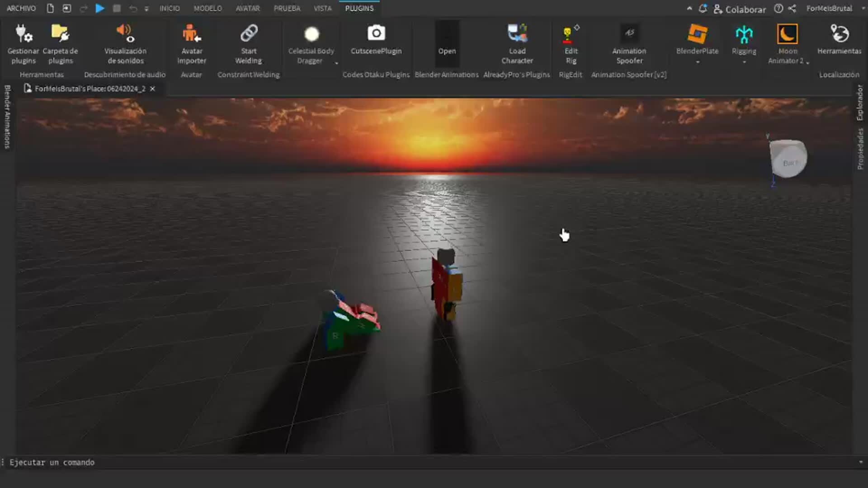Expand the Celestial Body Dragger dropdown
Viewport: 868px width, 488px height.
click(336, 62)
